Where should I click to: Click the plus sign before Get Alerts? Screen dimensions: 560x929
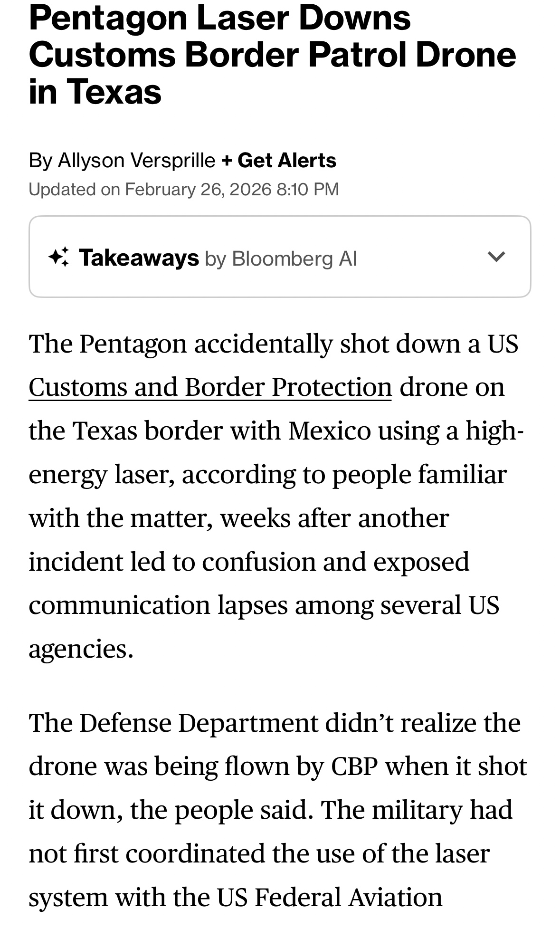[x=227, y=160]
